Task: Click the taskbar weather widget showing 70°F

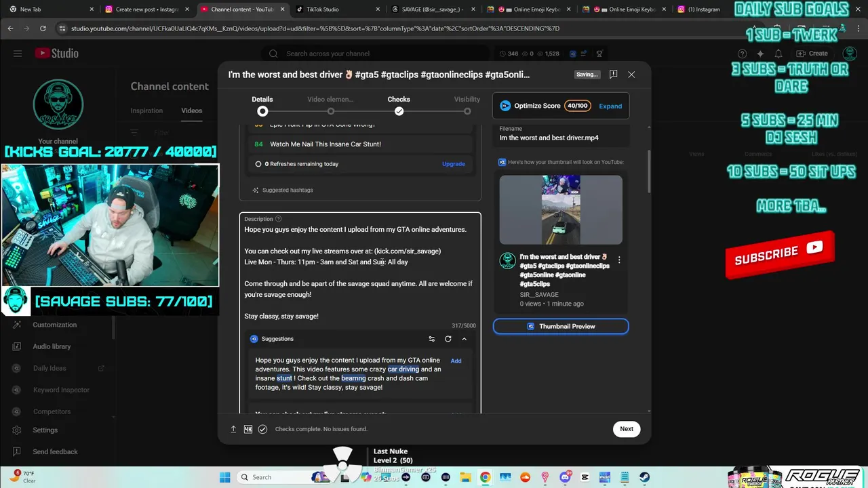Action: (24, 476)
